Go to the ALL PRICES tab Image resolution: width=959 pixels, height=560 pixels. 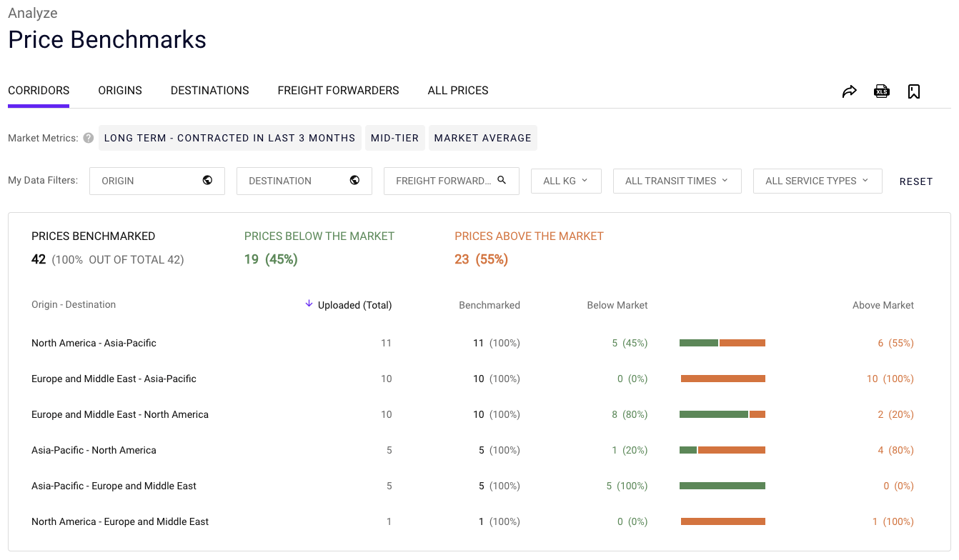click(x=458, y=91)
